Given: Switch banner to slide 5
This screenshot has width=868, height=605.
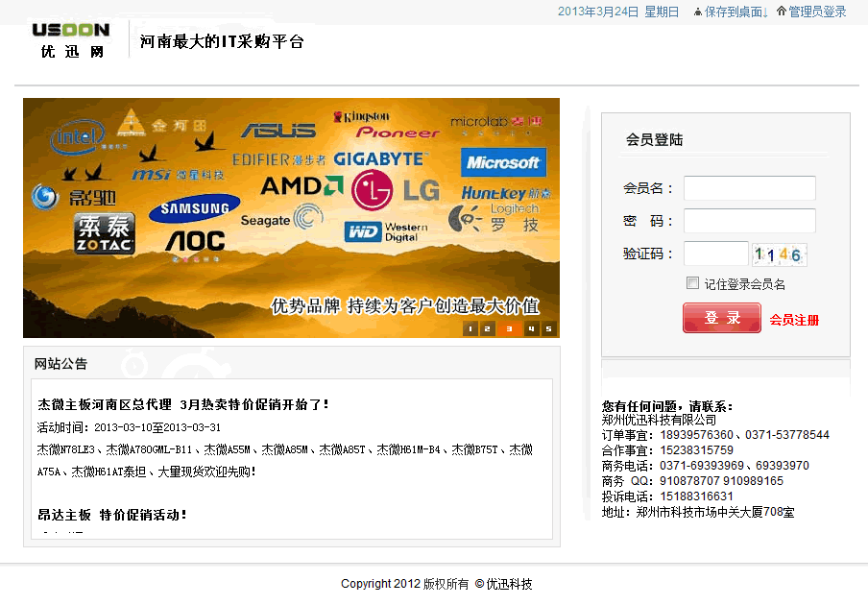Looking at the screenshot, I should pos(548,328).
